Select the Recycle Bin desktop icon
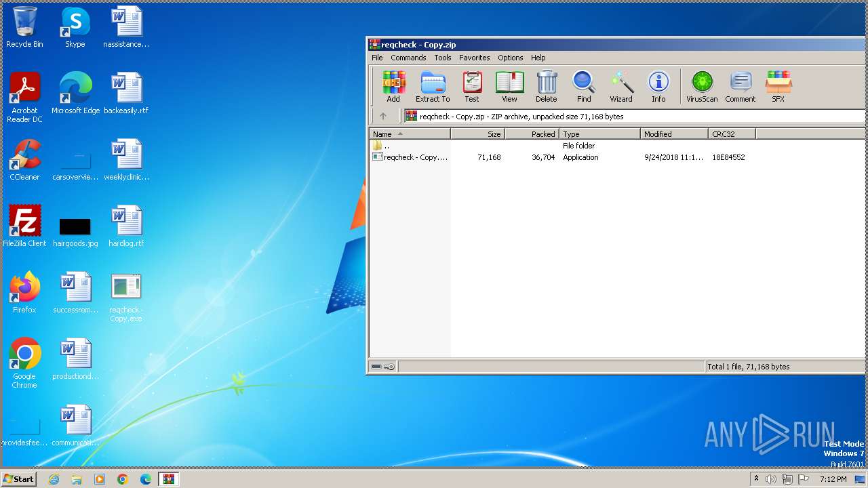868x488 pixels. click(x=24, y=28)
